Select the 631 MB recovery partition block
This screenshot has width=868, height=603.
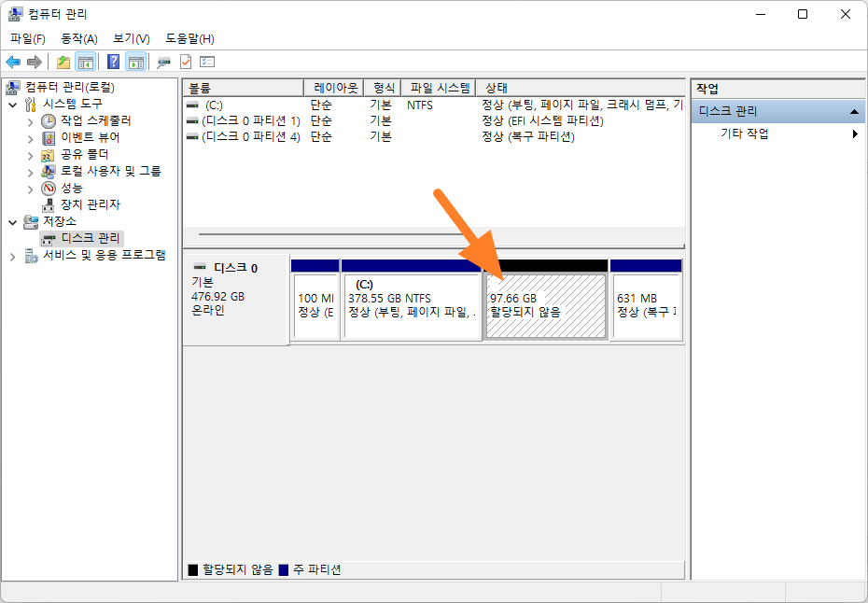pos(646,300)
